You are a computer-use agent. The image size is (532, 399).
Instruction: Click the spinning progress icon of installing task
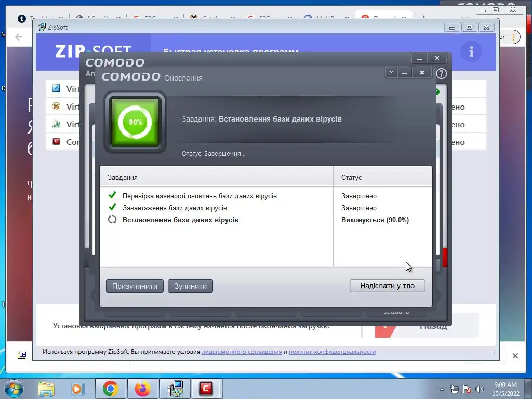tap(112, 220)
